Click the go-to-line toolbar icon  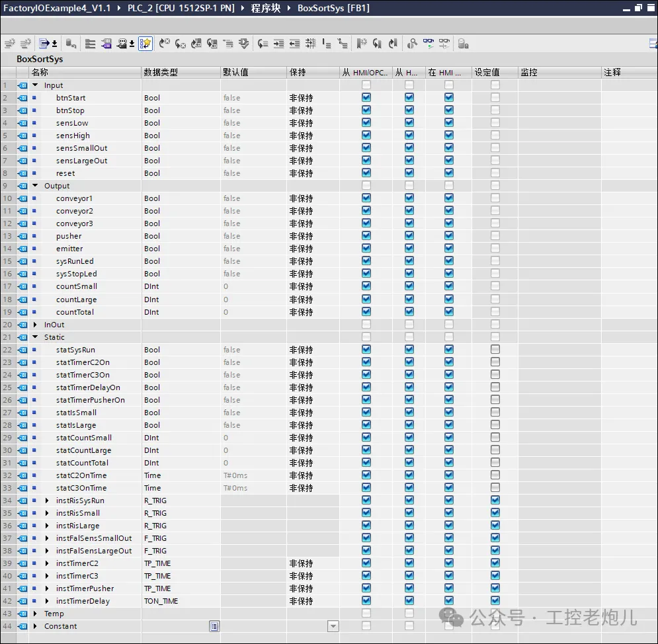(263, 43)
